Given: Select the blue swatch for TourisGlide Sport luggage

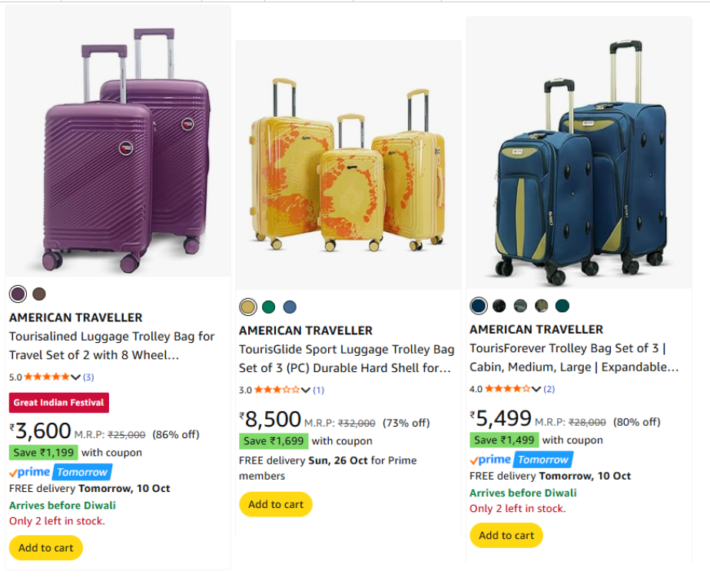Looking at the screenshot, I should pos(289,307).
